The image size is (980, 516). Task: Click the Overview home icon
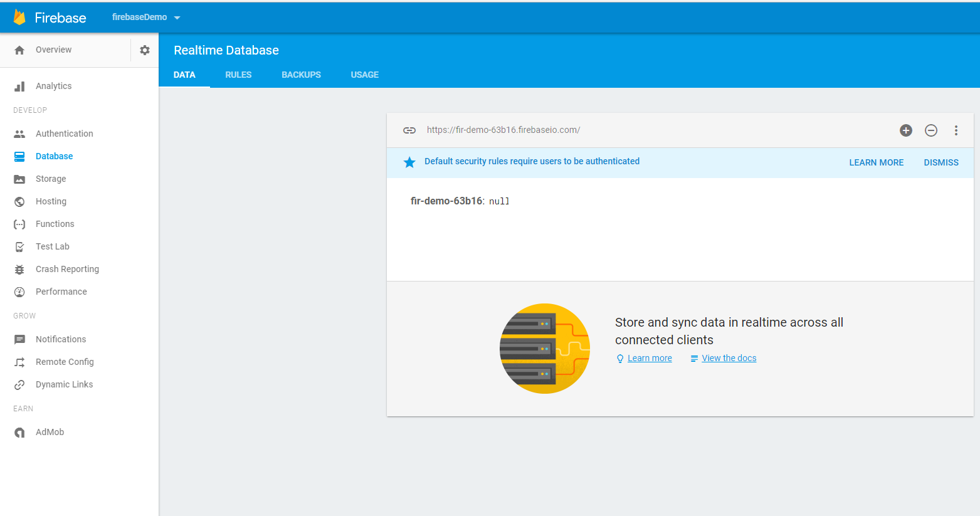pyautogui.click(x=19, y=50)
